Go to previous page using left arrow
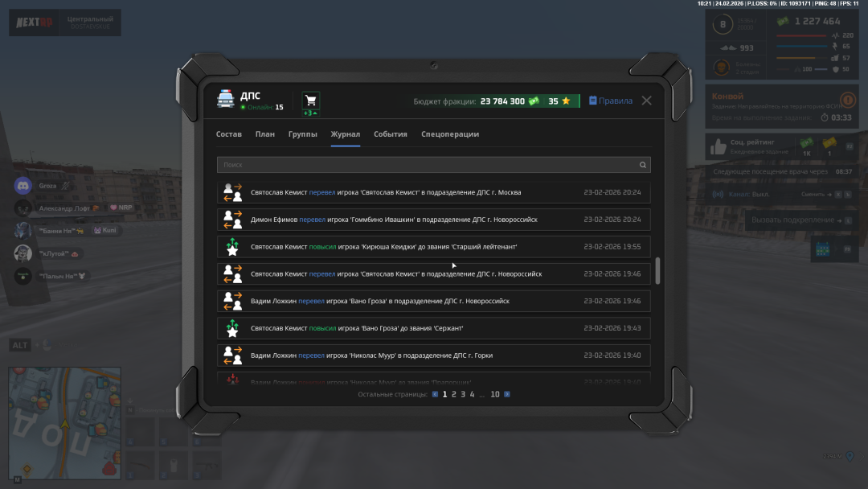 [435, 394]
